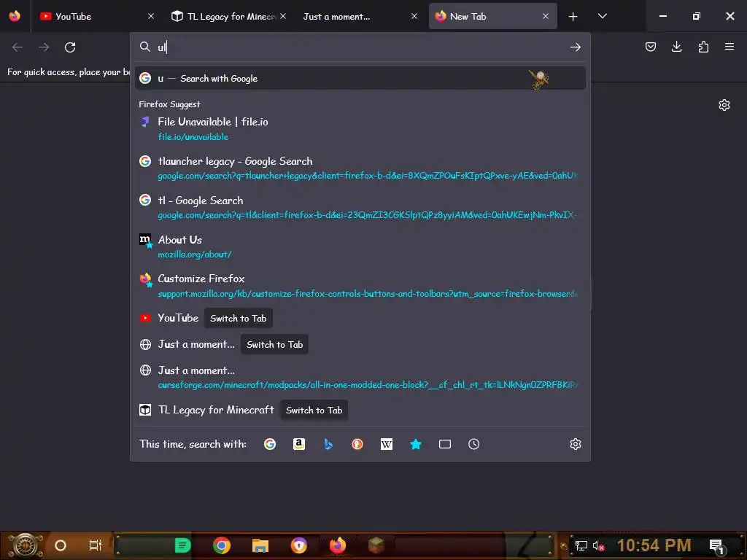Go forward one page

pyautogui.click(x=44, y=47)
